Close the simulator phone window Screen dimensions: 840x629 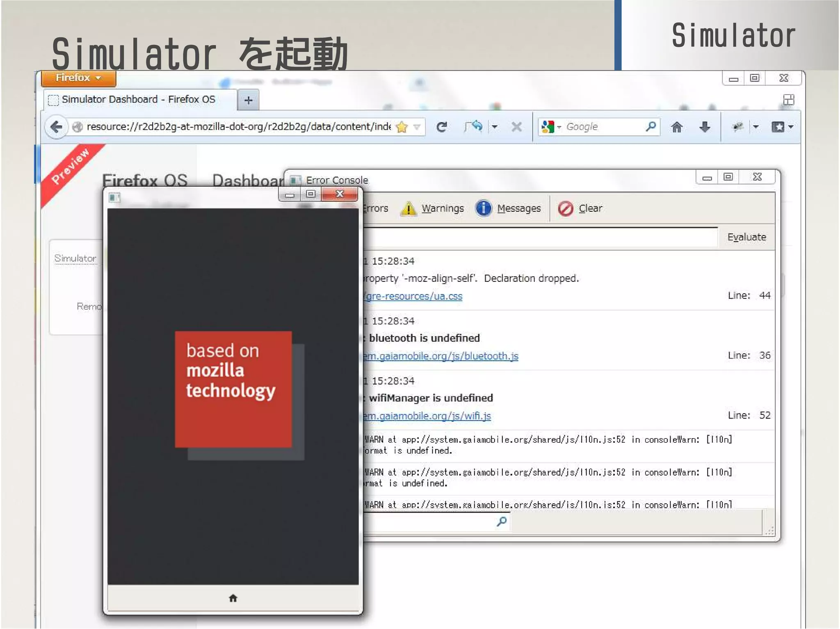click(x=340, y=194)
